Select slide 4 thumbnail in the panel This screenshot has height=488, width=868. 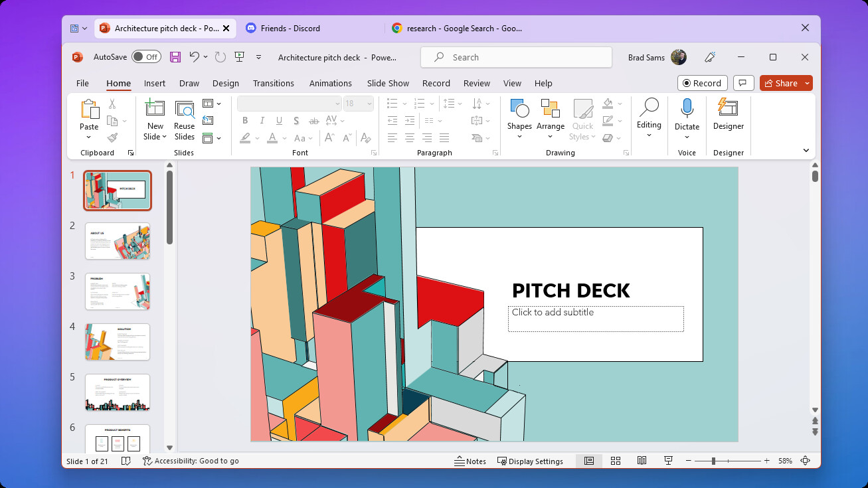pos(117,342)
